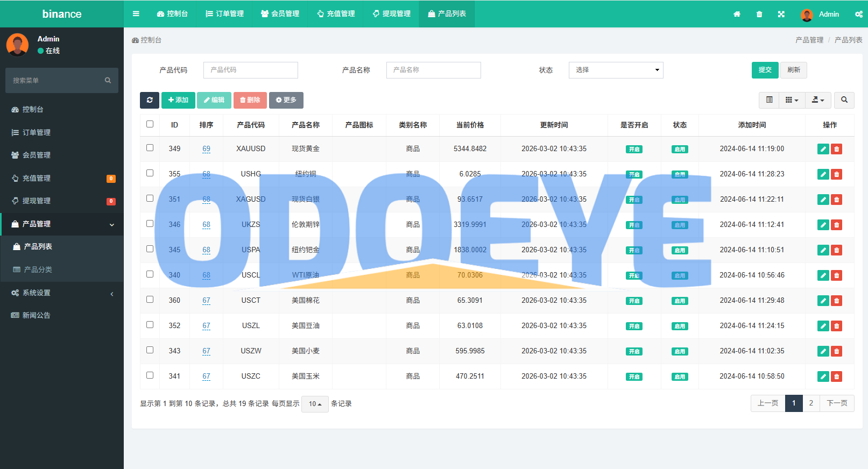
Task: Edit row 349 XAUUSD with pencil icon
Action: 823,149
